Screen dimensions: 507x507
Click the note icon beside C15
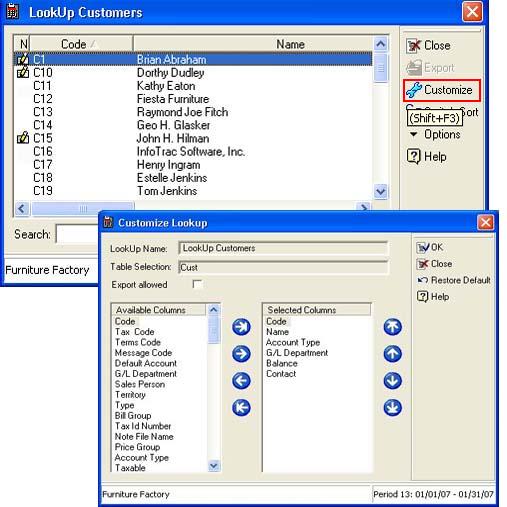23,138
